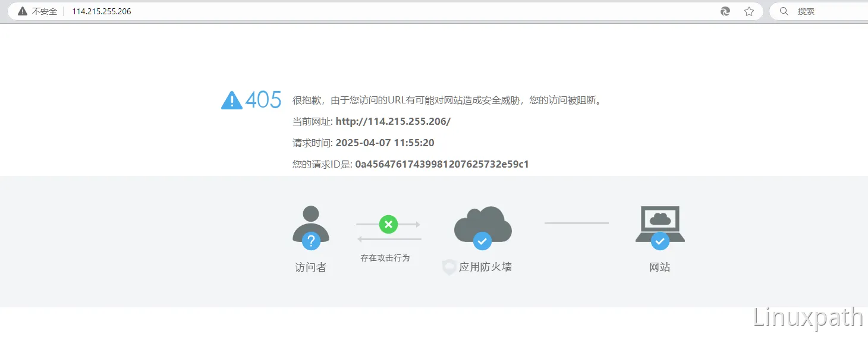Click the request time 2025-04-07 11:55:20
This screenshot has height=337, width=868.
tap(385, 143)
